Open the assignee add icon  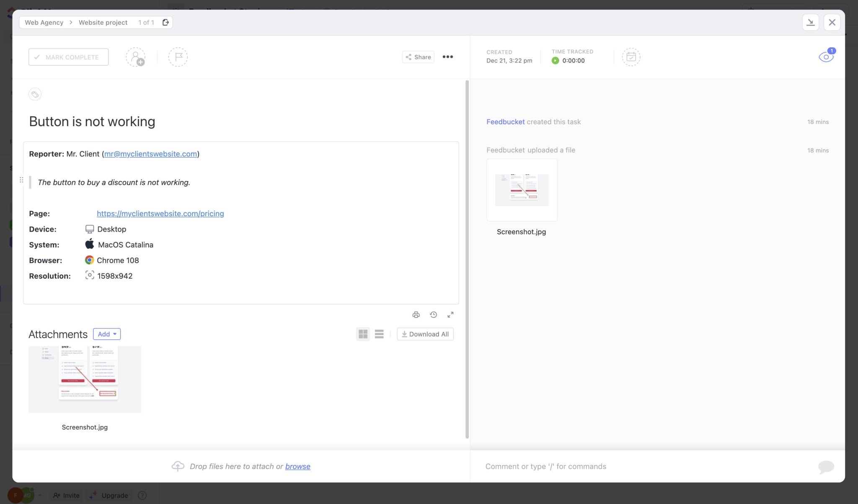[x=136, y=57]
